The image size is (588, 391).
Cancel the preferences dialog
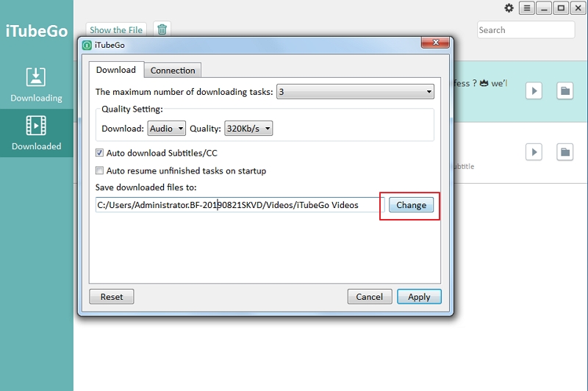[370, 297]
